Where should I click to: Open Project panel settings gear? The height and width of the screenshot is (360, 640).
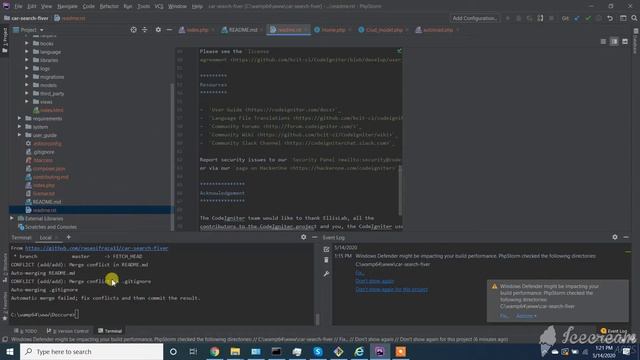(158, 30)
